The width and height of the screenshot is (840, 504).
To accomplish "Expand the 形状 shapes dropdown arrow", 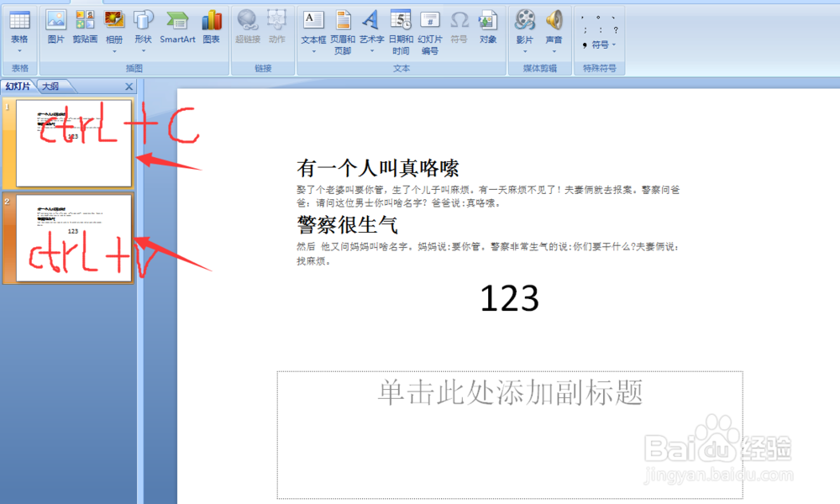I will coord(143,51).
